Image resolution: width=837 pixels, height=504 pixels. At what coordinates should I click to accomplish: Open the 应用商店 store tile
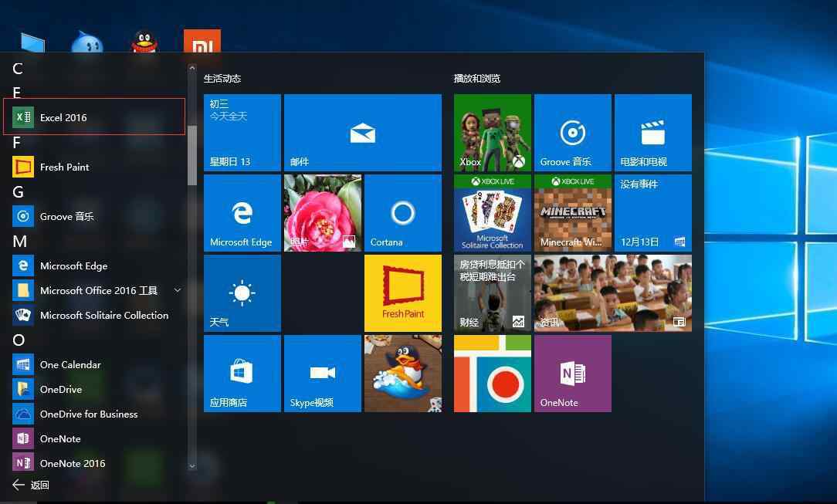242,374
